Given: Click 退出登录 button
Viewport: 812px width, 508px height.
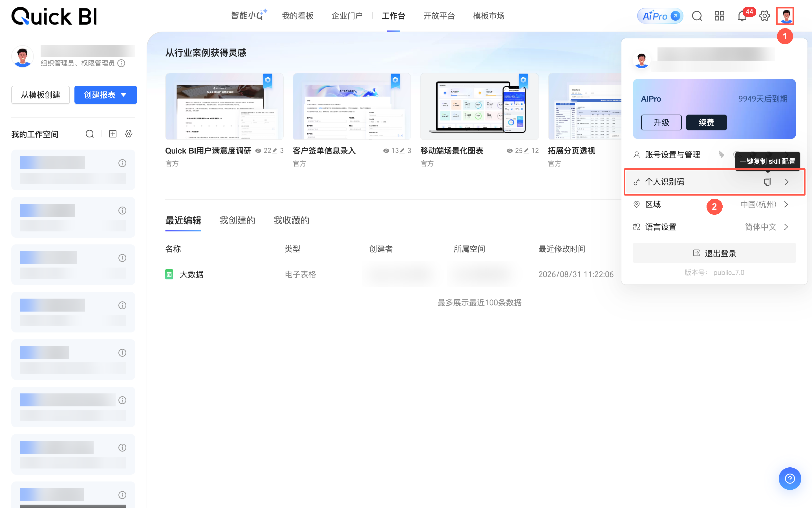Looking at the screenshot, I should tap(714, 253).
